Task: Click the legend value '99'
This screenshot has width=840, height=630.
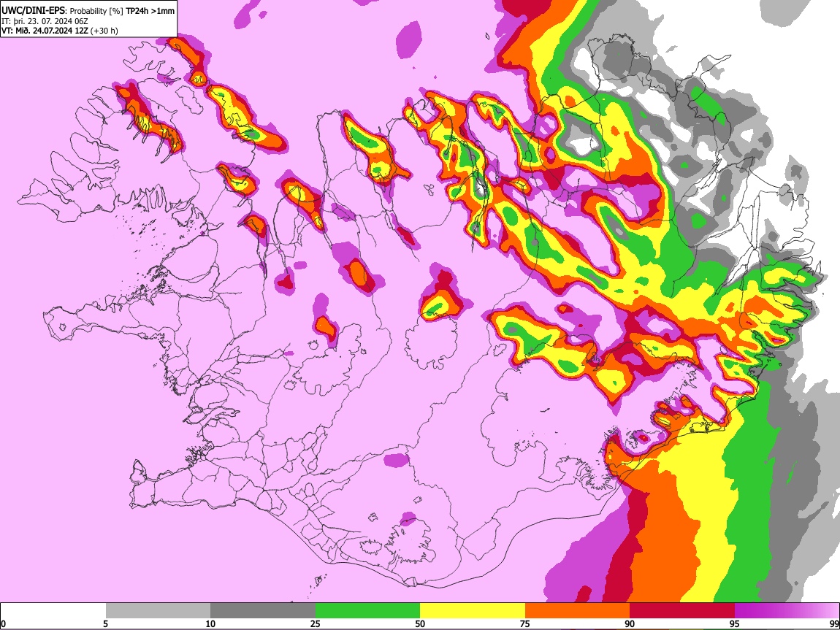Action: point(833,623)
